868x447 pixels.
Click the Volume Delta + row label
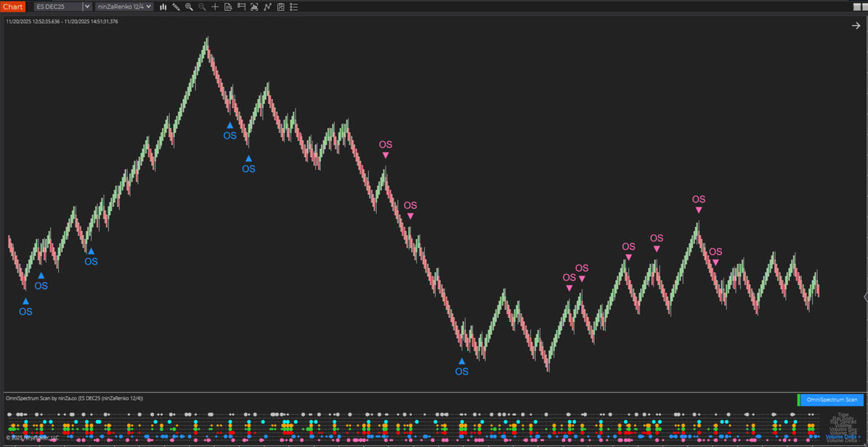[x=843, y=437]
